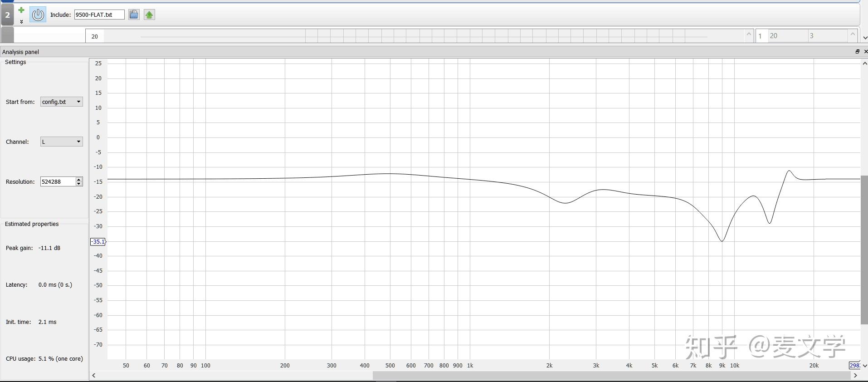Select the filter 2 number handle
This screenshot has width=868, height=382.
(x=7, y=15)
